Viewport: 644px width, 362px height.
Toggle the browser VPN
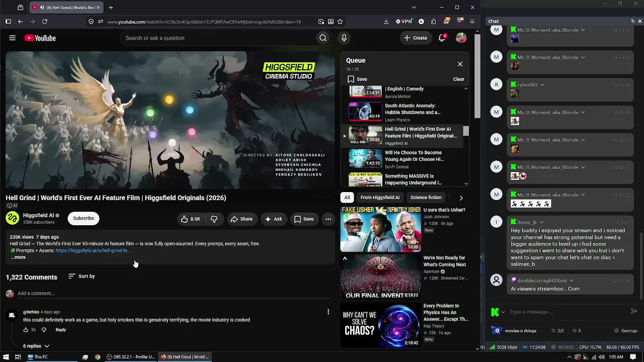404,22
